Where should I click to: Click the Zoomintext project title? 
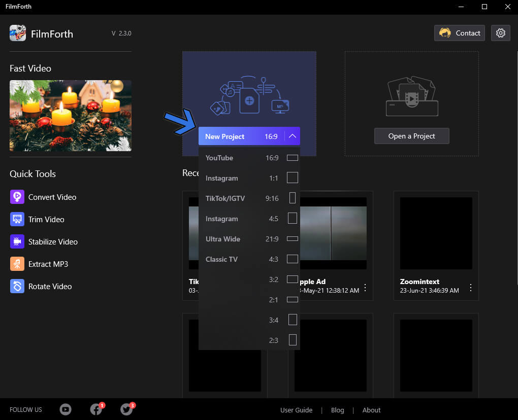coord(419,282)
